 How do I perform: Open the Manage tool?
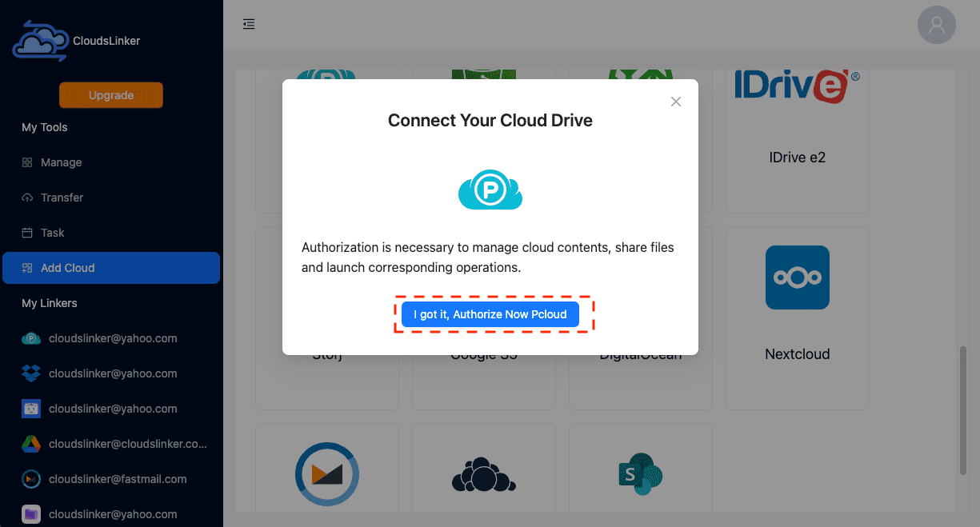pos(111,162)
